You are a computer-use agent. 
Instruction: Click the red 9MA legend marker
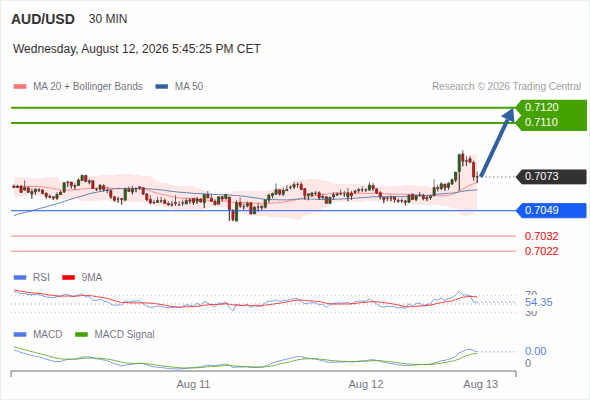click(68, 278)
